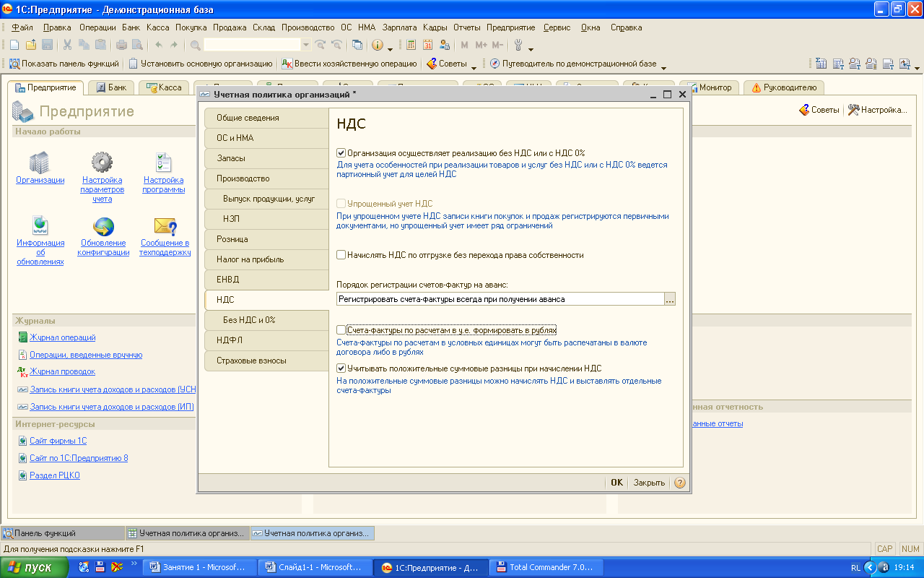Open Раздел РЦКО link

(55, 475)
